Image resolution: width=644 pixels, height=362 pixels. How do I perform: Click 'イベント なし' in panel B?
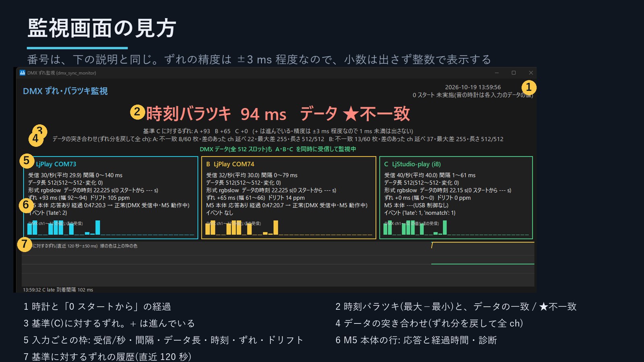coord(219,213)
